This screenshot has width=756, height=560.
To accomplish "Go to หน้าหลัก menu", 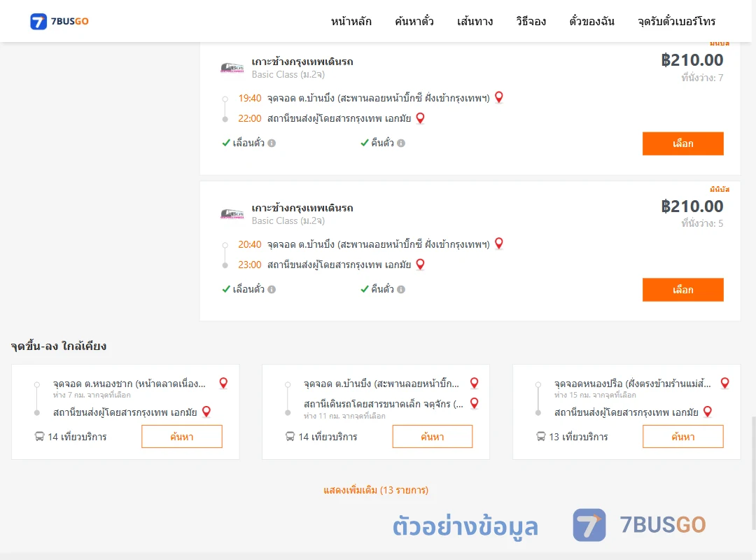I will point(351,21).
